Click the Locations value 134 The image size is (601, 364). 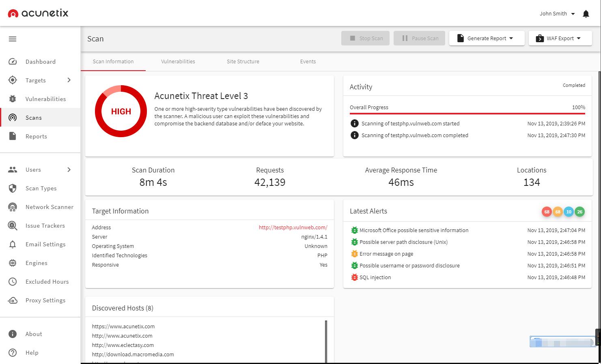coord(532,182)
